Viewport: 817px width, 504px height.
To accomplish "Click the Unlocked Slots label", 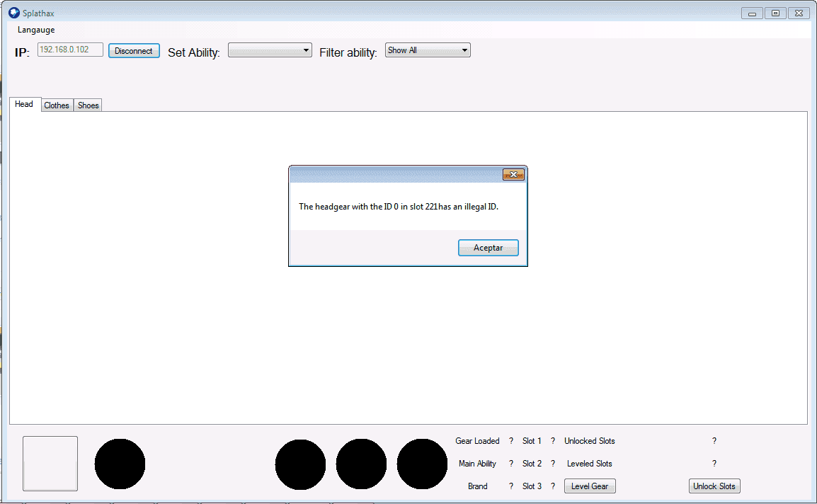I will 589,441.
